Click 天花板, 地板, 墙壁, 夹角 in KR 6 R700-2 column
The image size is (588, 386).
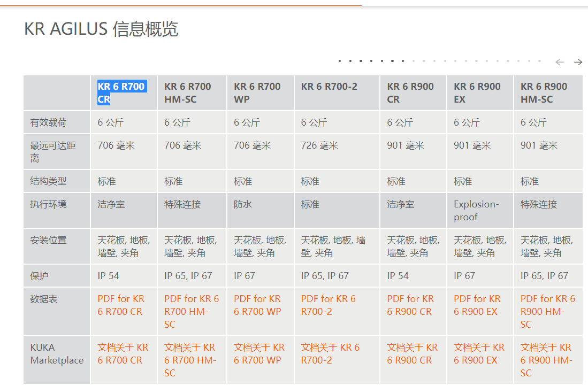[x=333, y=246]
